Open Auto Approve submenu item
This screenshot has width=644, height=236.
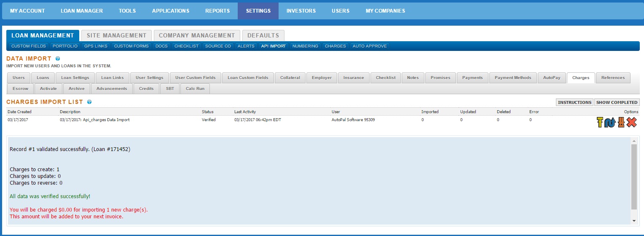point(370,46)
